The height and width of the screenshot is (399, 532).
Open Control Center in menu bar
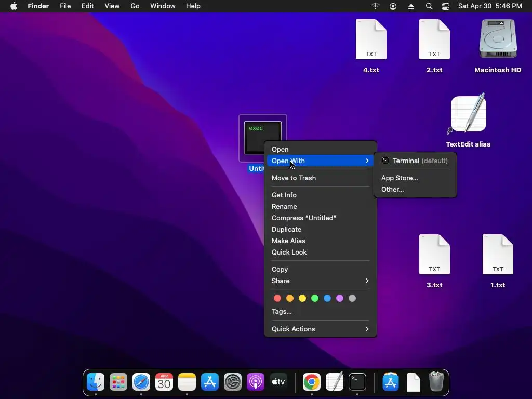tap(445, 6)
